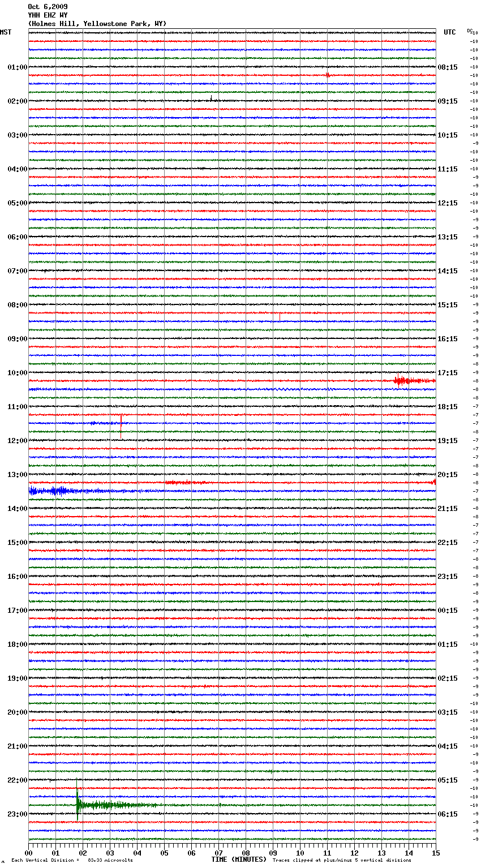The height and width of the screenshot is (868, 481).
Task: Click the MST timezone header
Action: pos(6,32)
